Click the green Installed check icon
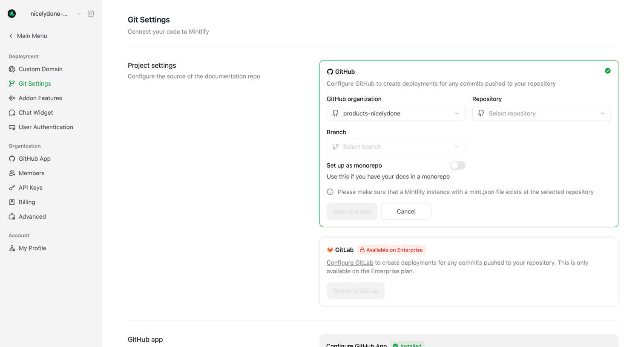 tap(396, 346)
